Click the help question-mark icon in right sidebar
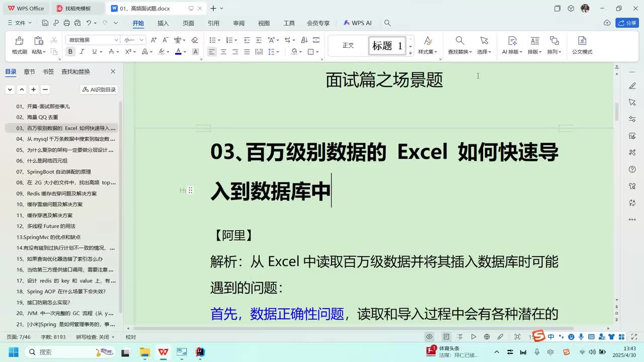The width and height of the screenshot is (644, 362). coord(632,170)
